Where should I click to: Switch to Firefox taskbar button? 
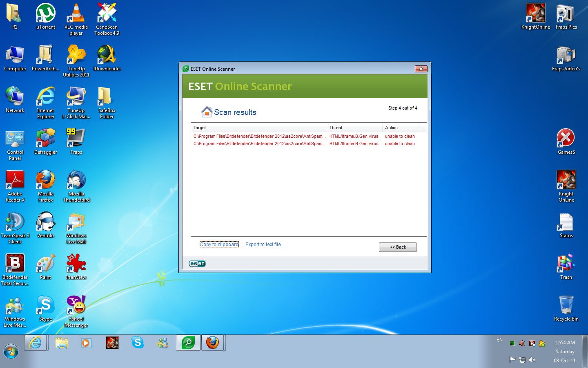coord(213,343)
